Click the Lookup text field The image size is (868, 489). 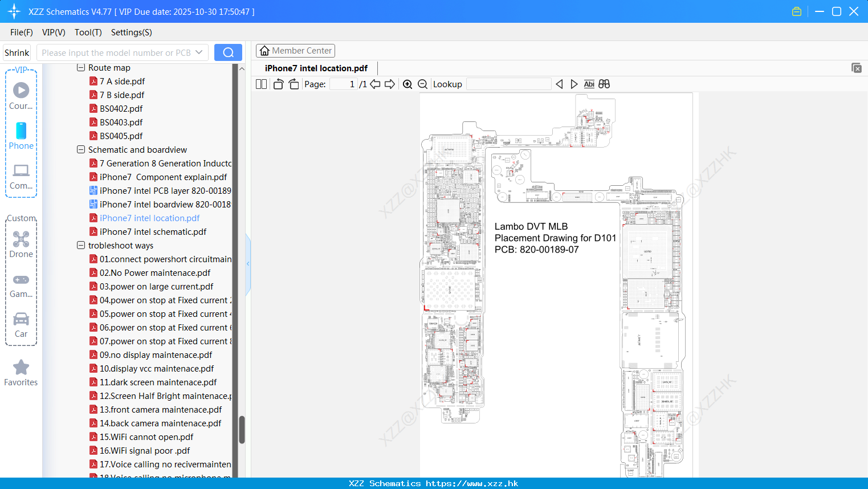[x=508, y=84]
